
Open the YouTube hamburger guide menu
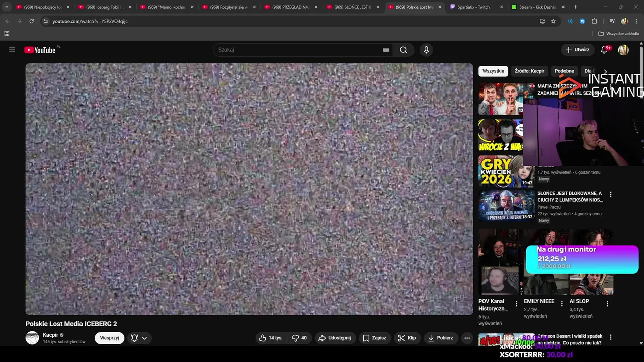tap(12, 50)
